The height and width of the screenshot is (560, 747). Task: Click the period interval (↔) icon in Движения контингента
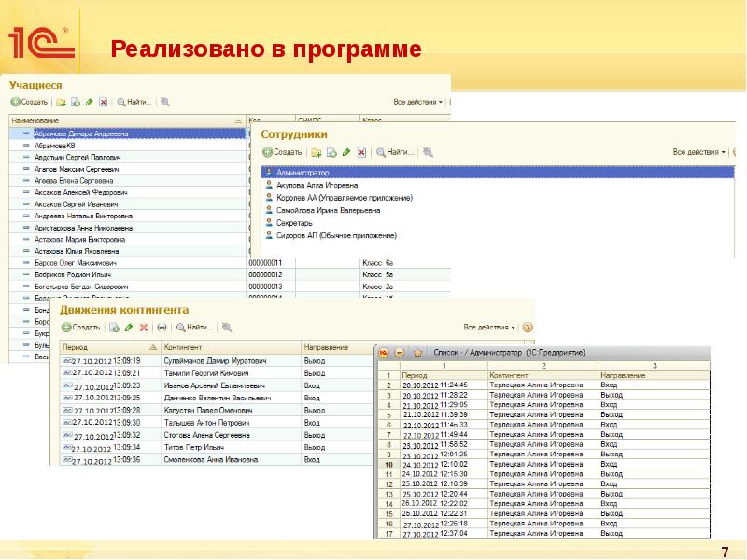tap(162, 328)
